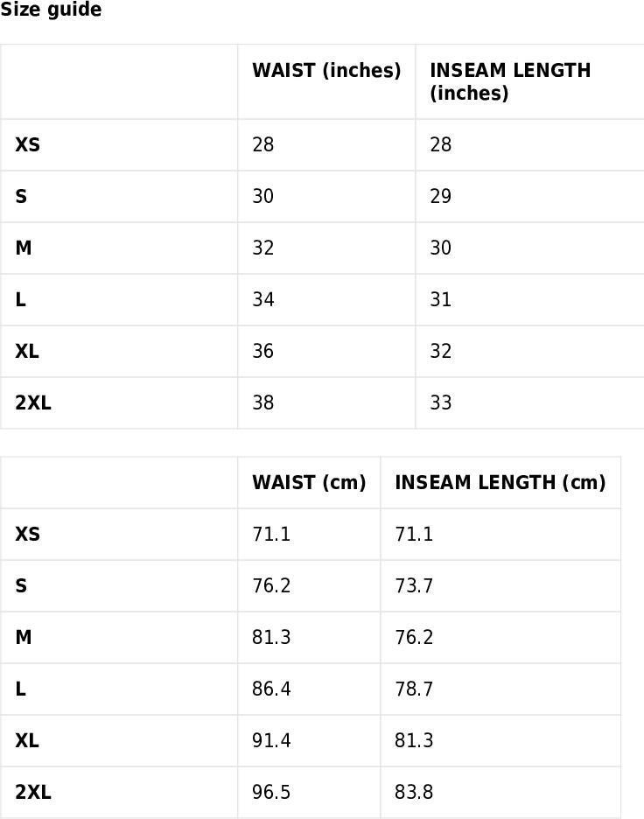Screen dimensions: 644x819
Task: Select inseam value 78.7 cm
Action: [x=414, y=689]
